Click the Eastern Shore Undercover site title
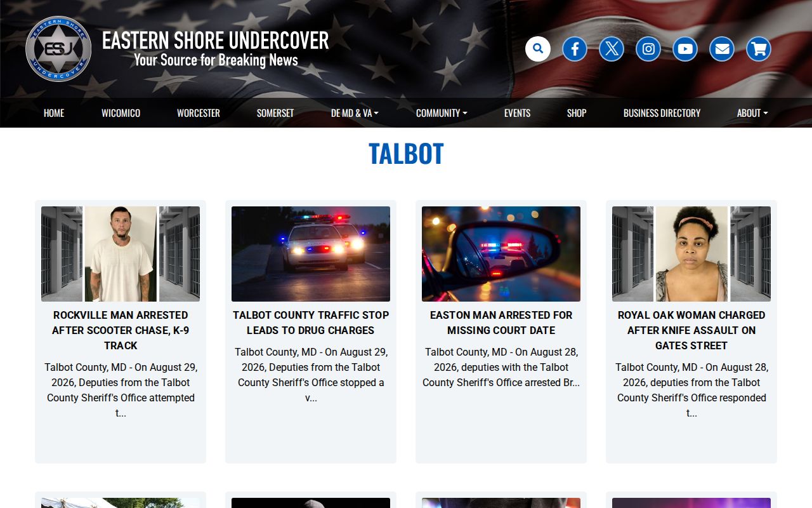This screenshot has height=508, width=812. [x=216, y=40]
